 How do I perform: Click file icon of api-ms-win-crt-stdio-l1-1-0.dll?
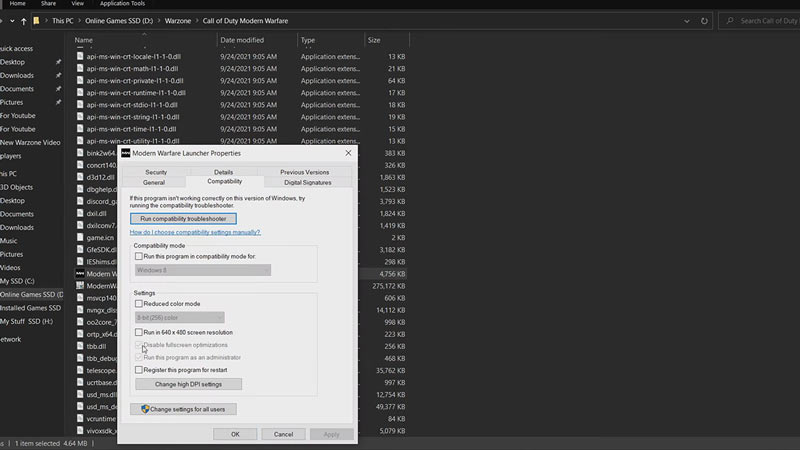[80, 105]
